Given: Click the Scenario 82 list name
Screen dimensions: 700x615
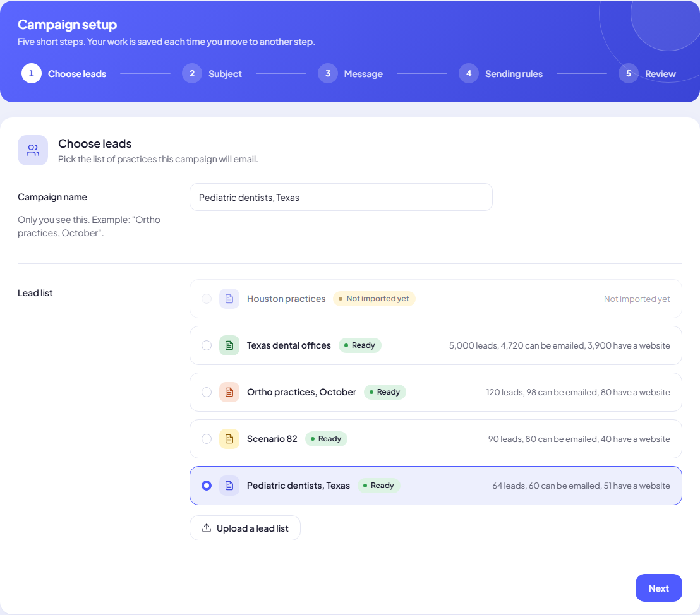Looking at the screenshot, I should (x=272, y=439).
